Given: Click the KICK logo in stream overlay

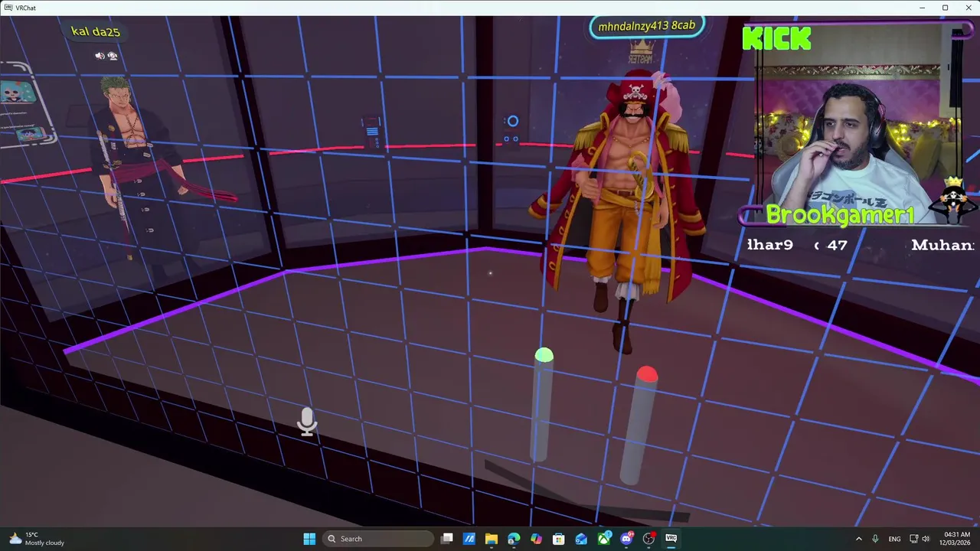Looking at the screenshot, I should (776, 37).
